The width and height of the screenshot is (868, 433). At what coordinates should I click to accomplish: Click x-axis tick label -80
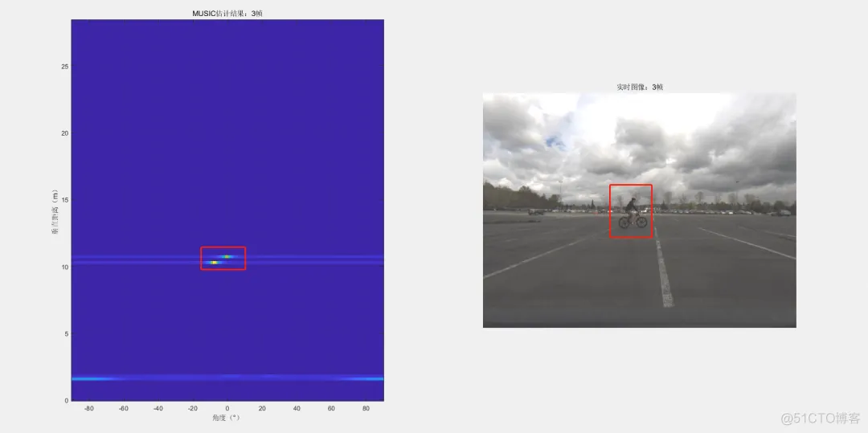click(x=88, y=409)
